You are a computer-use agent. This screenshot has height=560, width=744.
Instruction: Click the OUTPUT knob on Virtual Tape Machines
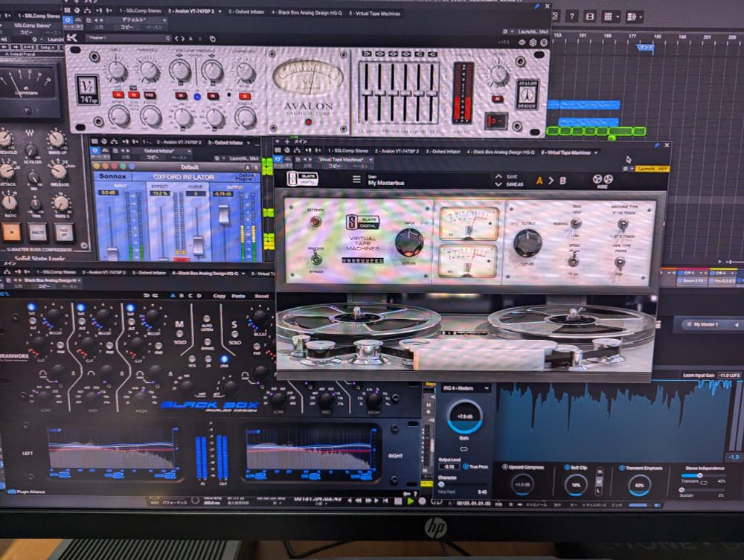[527, 243]
